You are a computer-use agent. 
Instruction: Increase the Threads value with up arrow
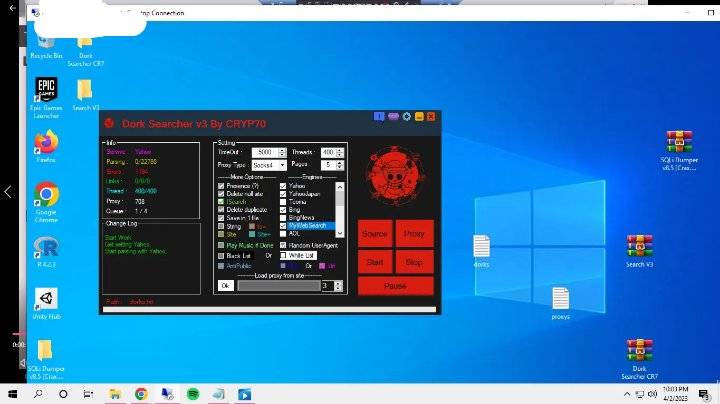tap(339, 150)
